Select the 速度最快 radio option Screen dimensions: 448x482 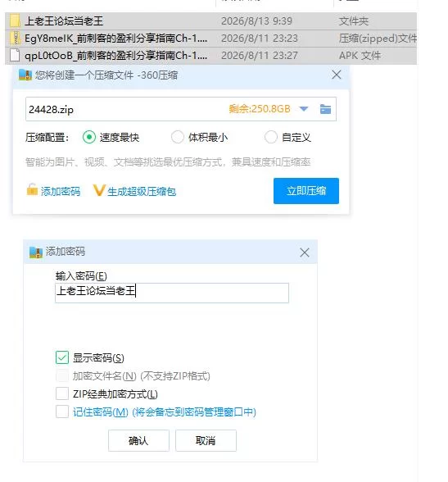pos(89,137)
